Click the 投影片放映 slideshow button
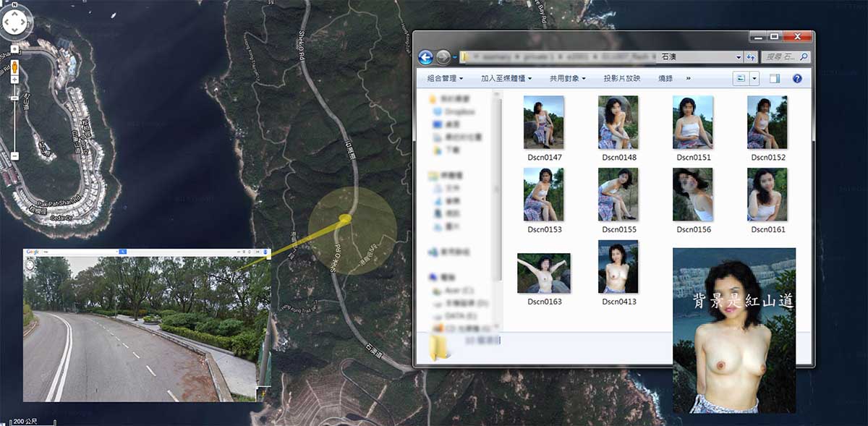The image size is (868, 426). click(622, 78)
